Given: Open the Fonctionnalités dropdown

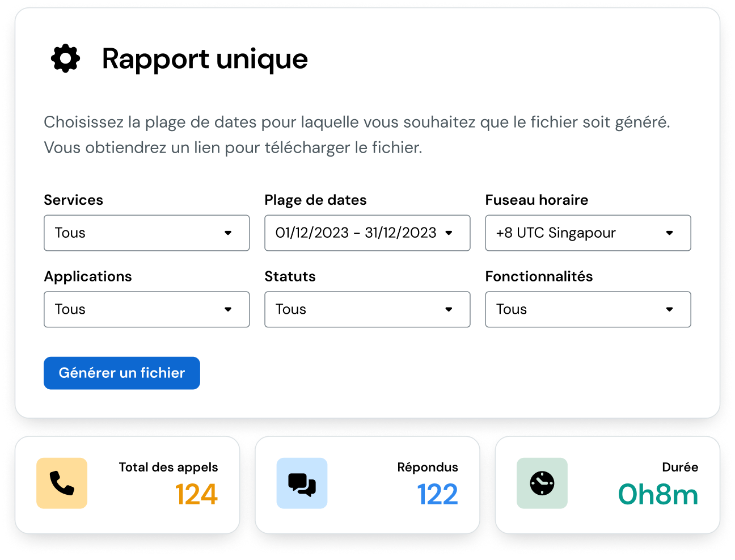Looking at the screenshot, I should (588, 309).
